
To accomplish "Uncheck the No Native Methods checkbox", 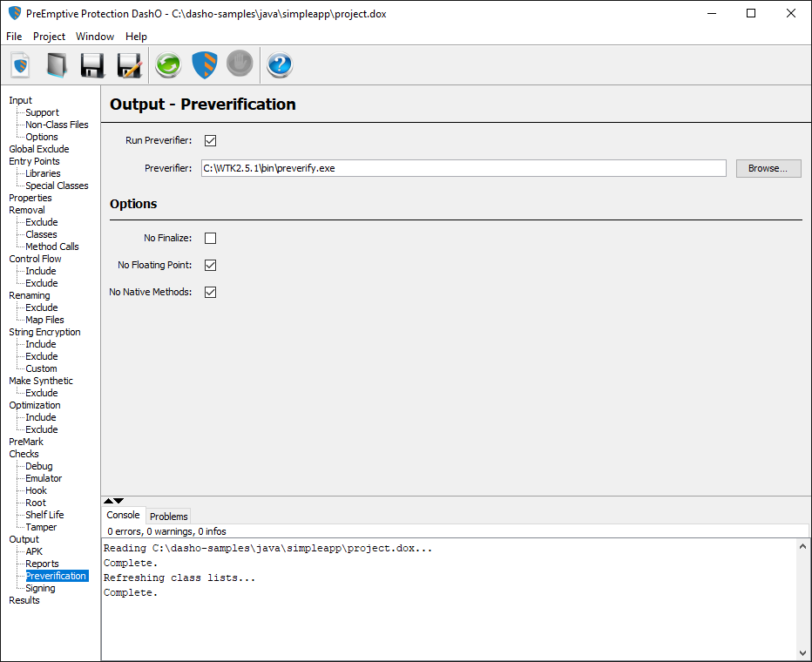I will point(210,292).
